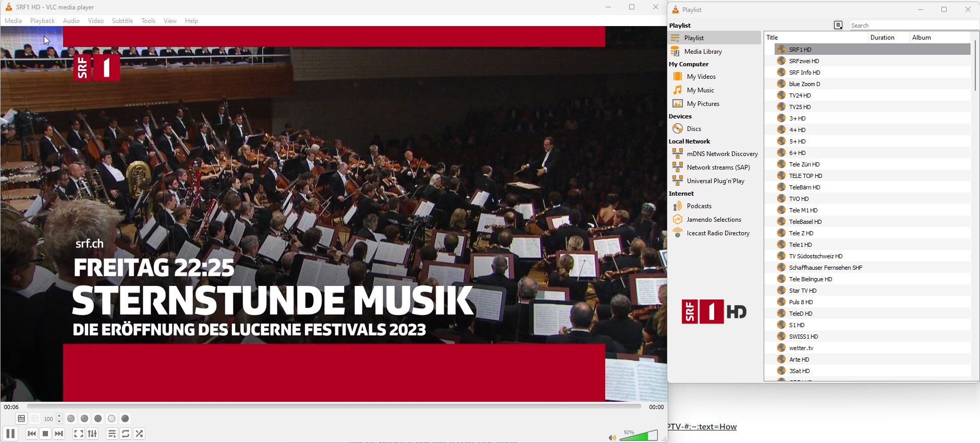
Task: Increase teletext page number with up arrow
Action: pyautogui.click(x=59, y=416)
